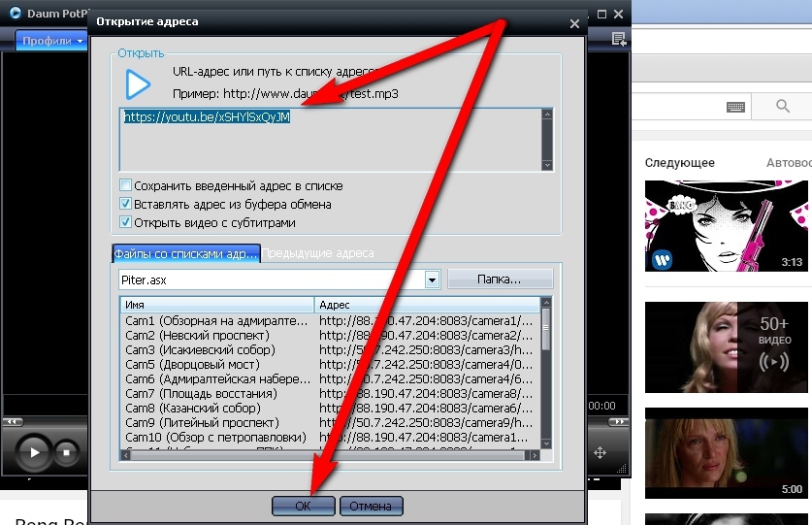Click camera list horizontal scrollbar left arrow

[126, 455]
